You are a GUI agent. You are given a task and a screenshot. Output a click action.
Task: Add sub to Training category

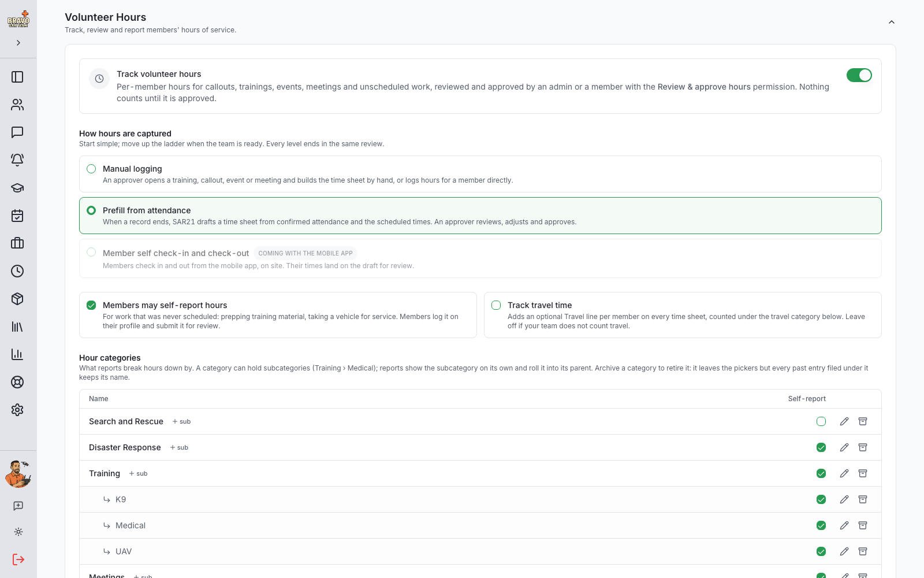pos(138,473)
